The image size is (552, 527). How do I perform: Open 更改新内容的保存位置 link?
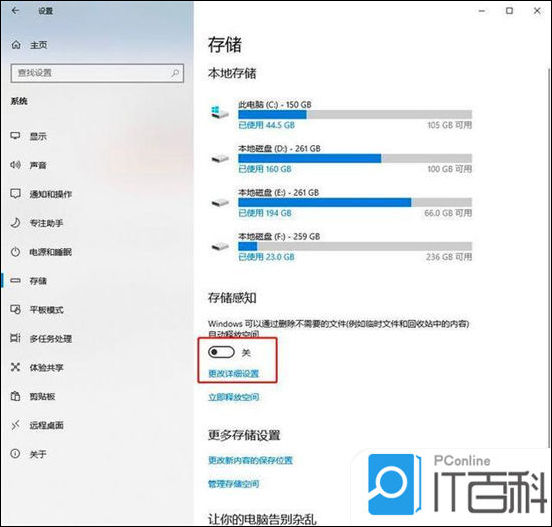click(x=250, y=460)
